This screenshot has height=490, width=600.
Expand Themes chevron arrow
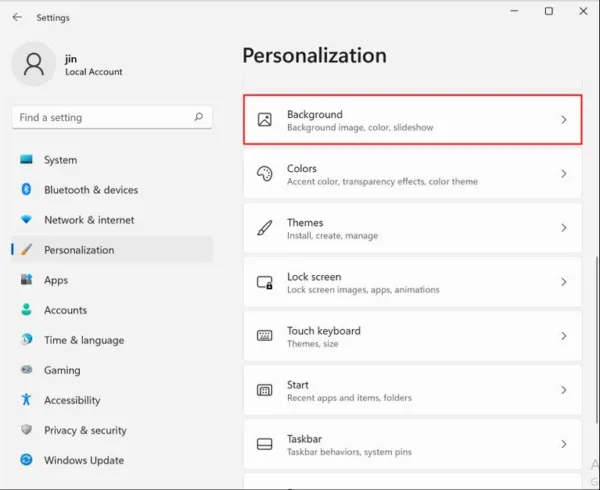tap(564, 228)
